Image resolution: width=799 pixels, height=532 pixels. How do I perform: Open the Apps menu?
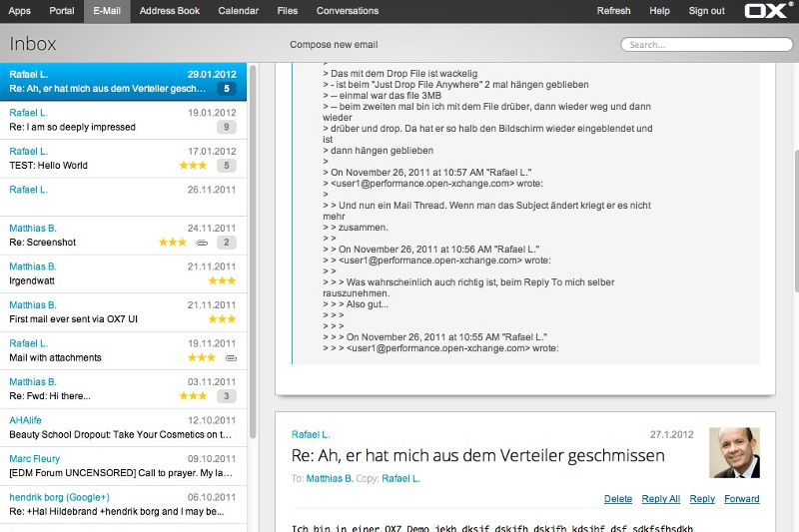(19, 11)
